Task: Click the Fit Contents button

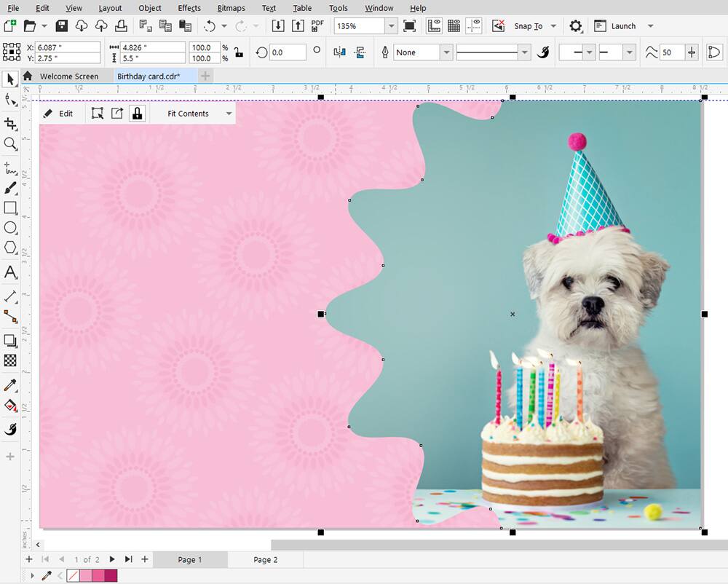Action: coord(187,113)
